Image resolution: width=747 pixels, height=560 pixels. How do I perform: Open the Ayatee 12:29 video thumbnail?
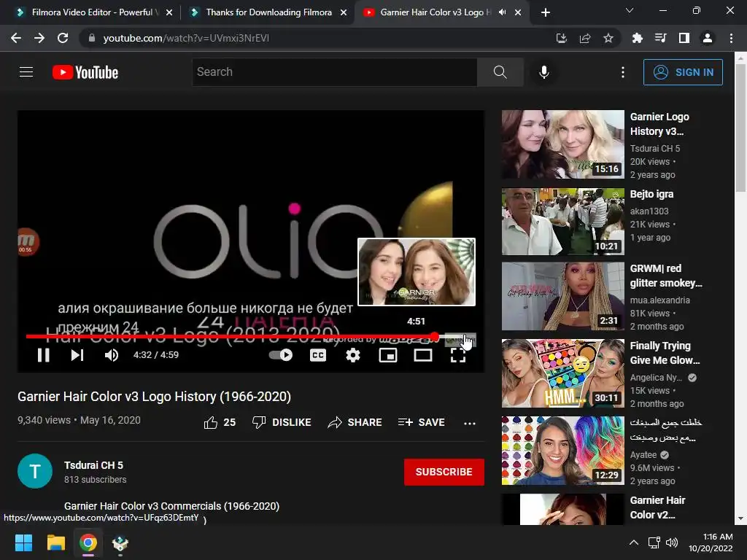[562, 451]
